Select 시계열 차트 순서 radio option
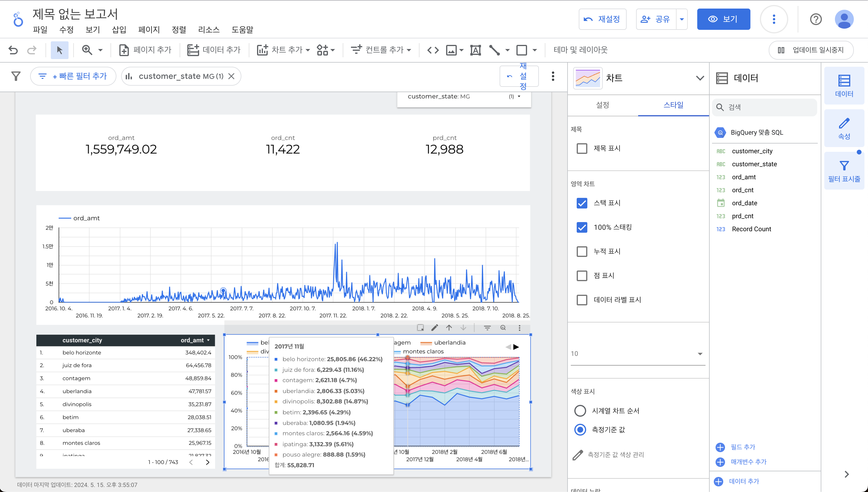The height and width of the screenshot is (492, 868). (580, 410)
